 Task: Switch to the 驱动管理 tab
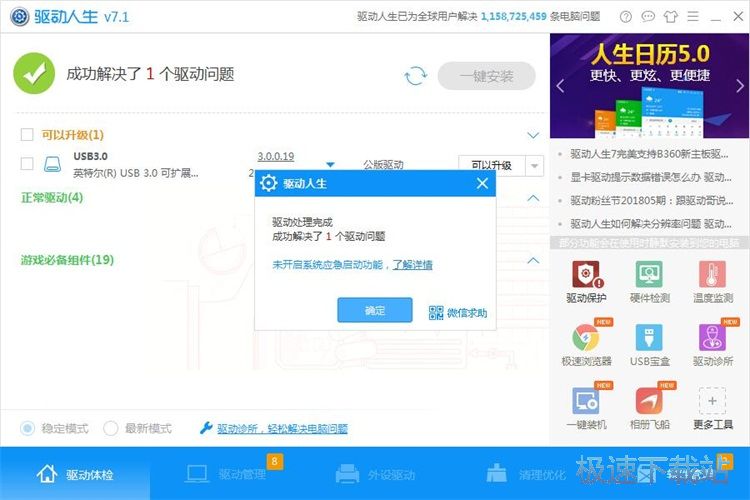tap(225, 474)
